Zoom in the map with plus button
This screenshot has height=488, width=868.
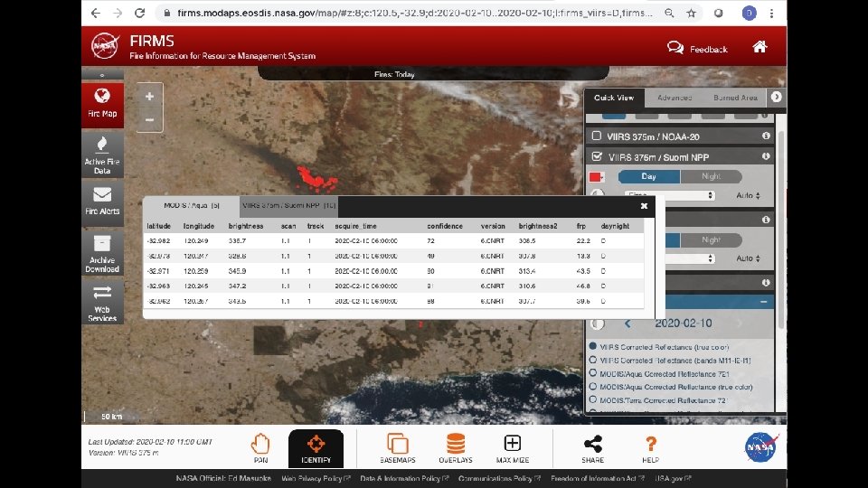pyautogui.click(x=149, y=97)
